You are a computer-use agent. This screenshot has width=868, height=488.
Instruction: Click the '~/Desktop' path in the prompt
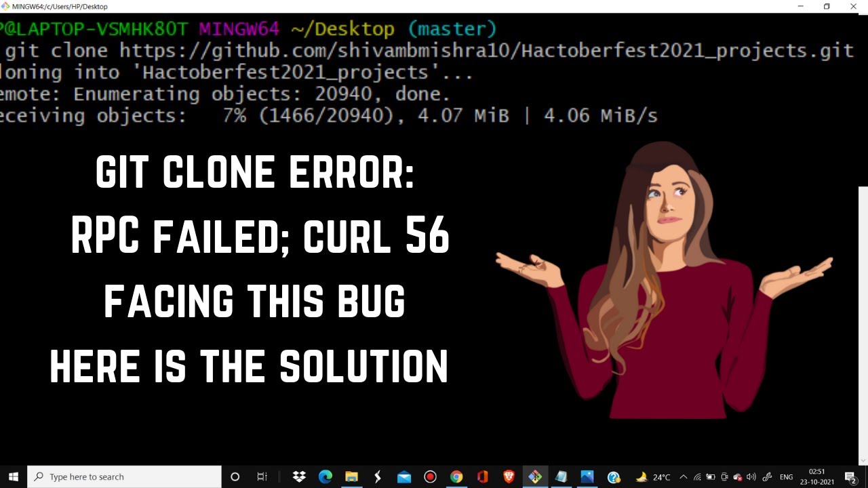pos(342,29)
